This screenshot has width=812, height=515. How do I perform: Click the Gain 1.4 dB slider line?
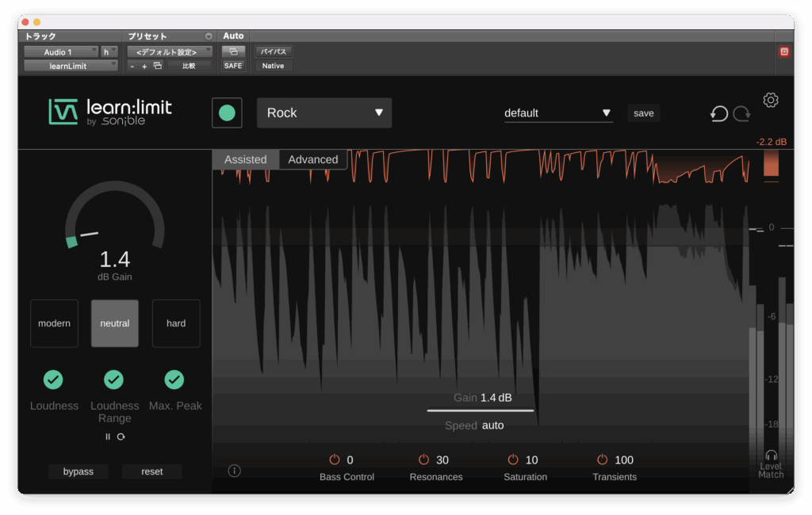pos(480,410)
